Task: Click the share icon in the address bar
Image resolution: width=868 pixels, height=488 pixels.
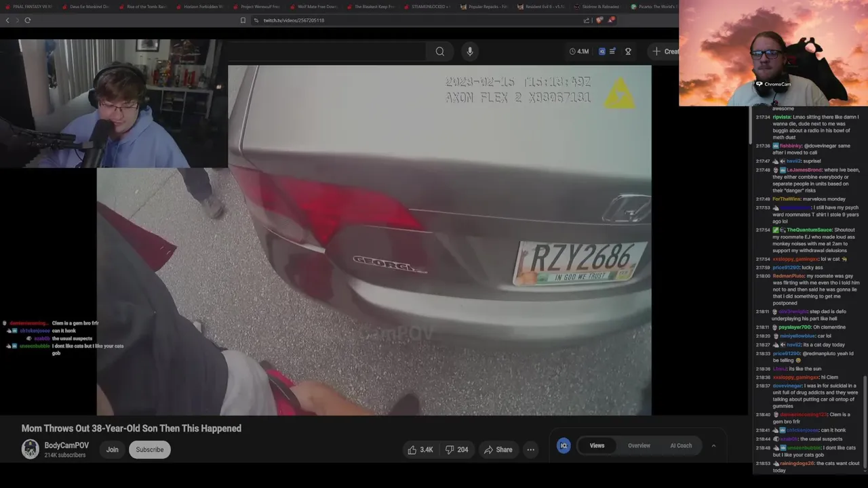Action: [x=587, y=20]
